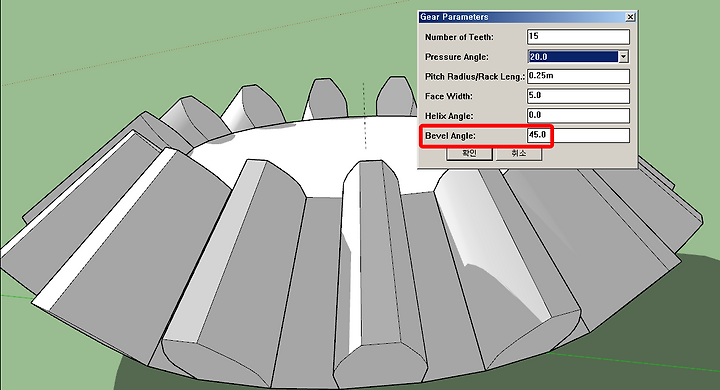Click the Pitch Radius/Rack Length field
The height and width of the screenshot is (390, 720).
coord(578,76)
